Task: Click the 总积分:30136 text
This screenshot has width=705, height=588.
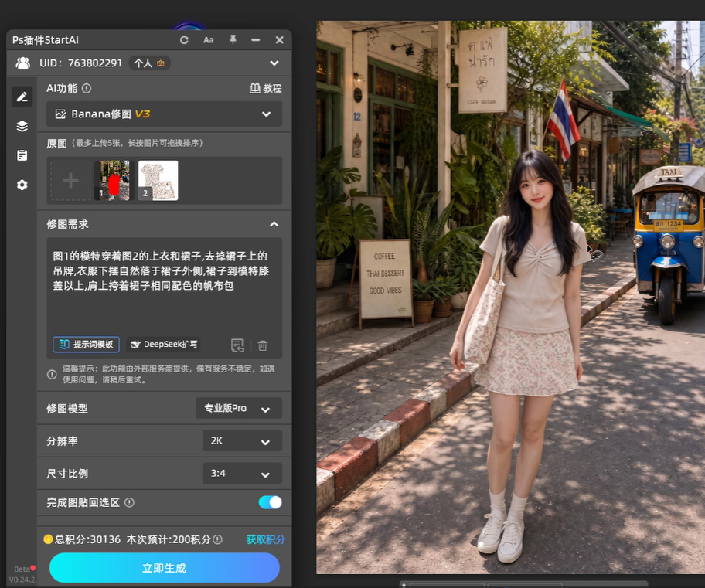Action: pos(87,539)
